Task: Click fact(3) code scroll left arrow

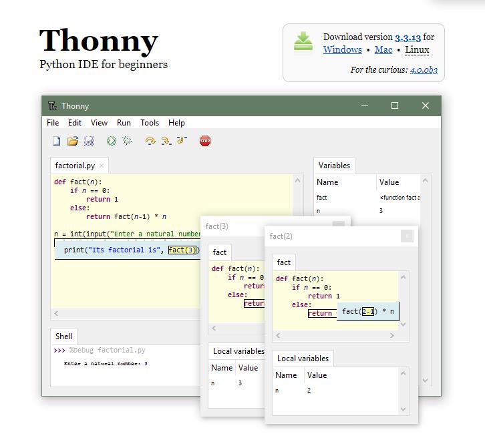Action: coord(214,328)
